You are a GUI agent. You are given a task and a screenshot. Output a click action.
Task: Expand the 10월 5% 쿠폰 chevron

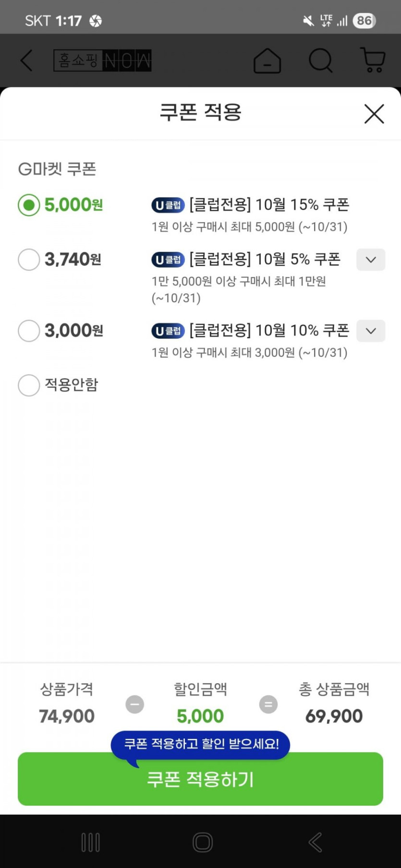coord(370,260)
